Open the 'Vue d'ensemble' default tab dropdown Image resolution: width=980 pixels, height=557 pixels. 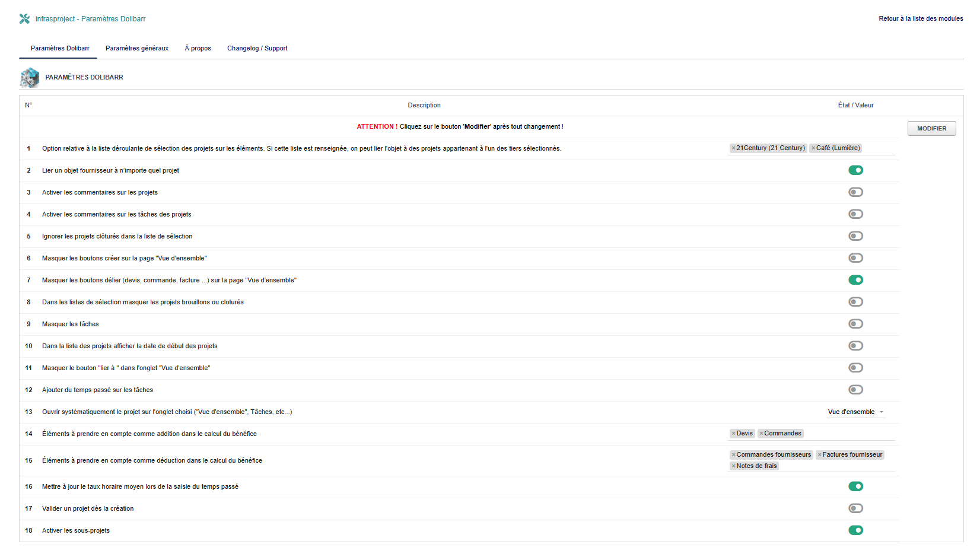click(855, 412)
